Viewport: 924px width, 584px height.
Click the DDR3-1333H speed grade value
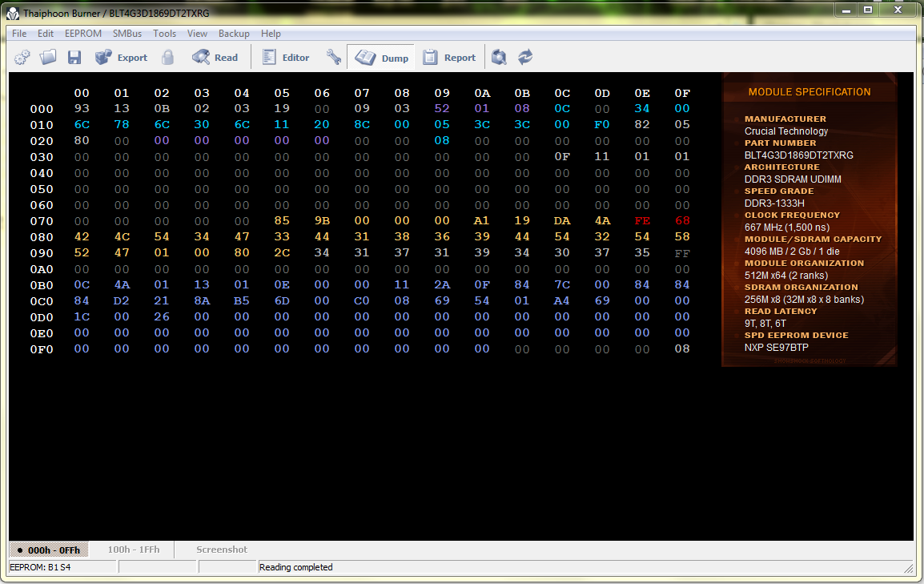tap(774, 203)
